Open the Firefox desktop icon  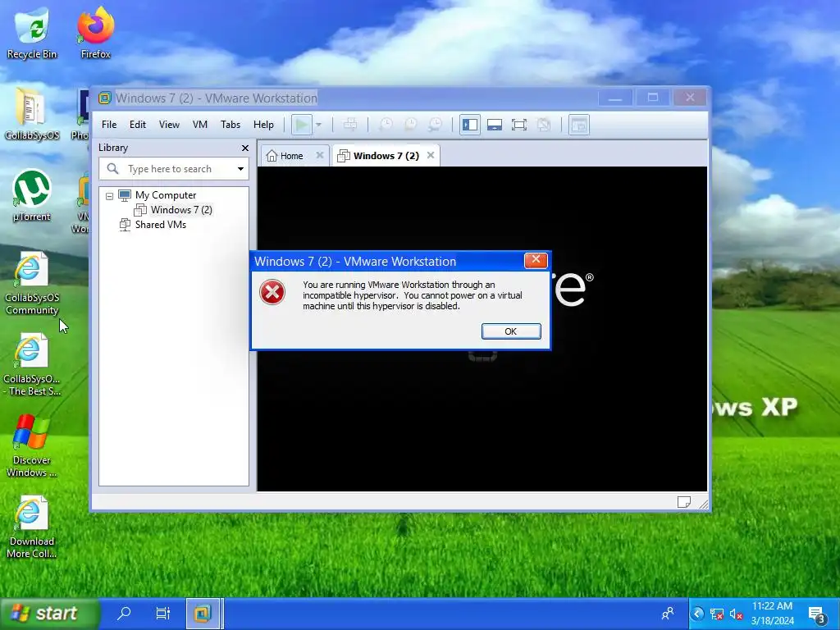(x=95, y=33)
